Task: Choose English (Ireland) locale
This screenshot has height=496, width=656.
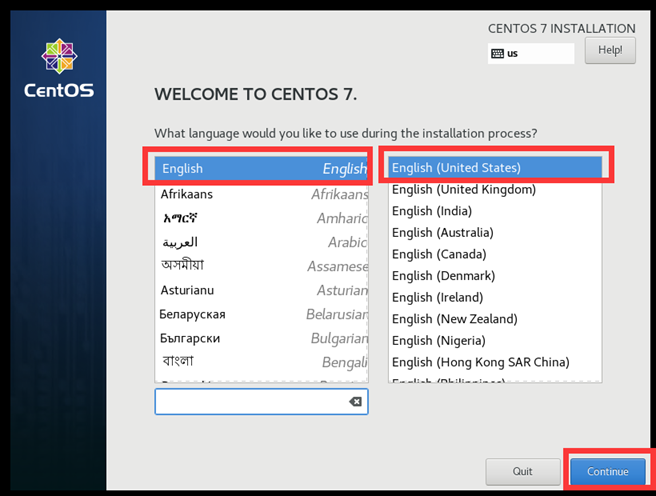Action: pos(495,297)
